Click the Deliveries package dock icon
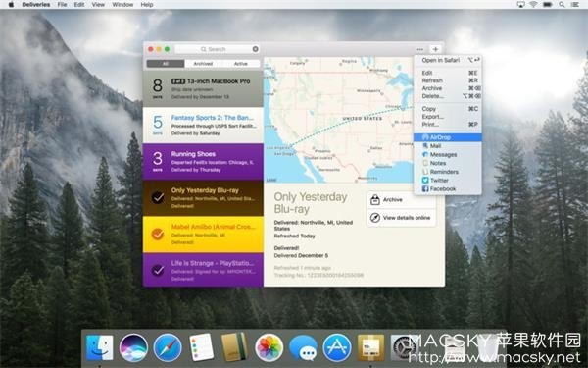 pos(370,347)
